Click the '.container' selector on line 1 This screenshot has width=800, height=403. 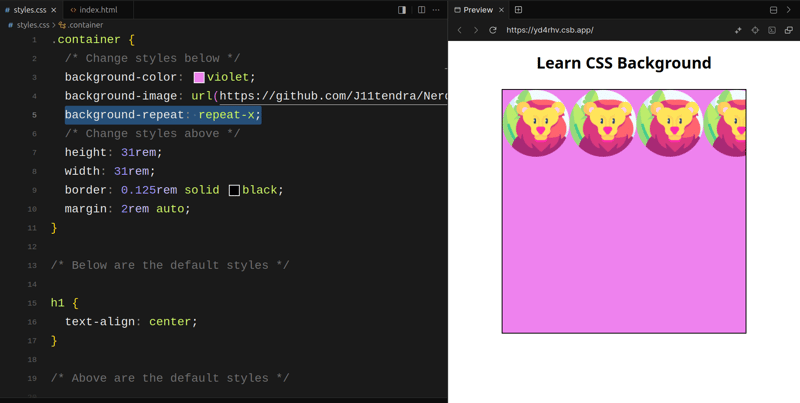tap(86, 39)
